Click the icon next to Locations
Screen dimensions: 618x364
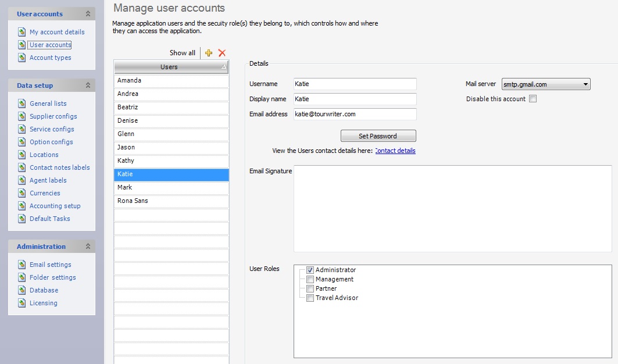pyautogui.click(x=22, y=155)
